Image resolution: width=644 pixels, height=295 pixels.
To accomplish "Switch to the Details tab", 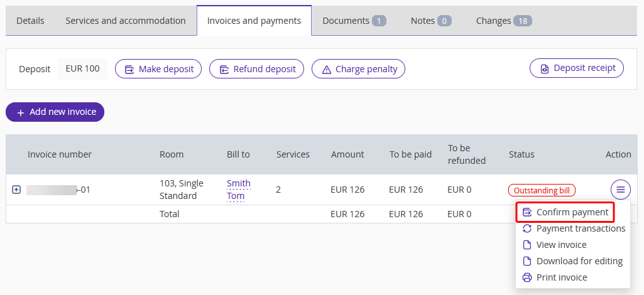I will (30, 21).
